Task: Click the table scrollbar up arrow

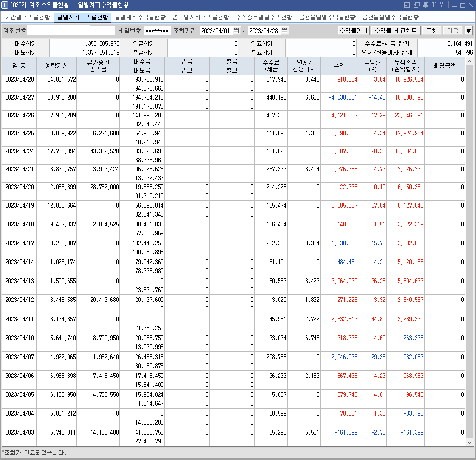Action: pyautogui.click(x=469, y=61)
